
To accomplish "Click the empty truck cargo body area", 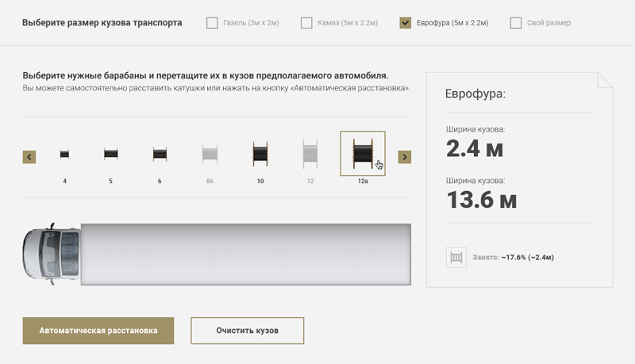I will pyautogui.click(x=246, y=255).
